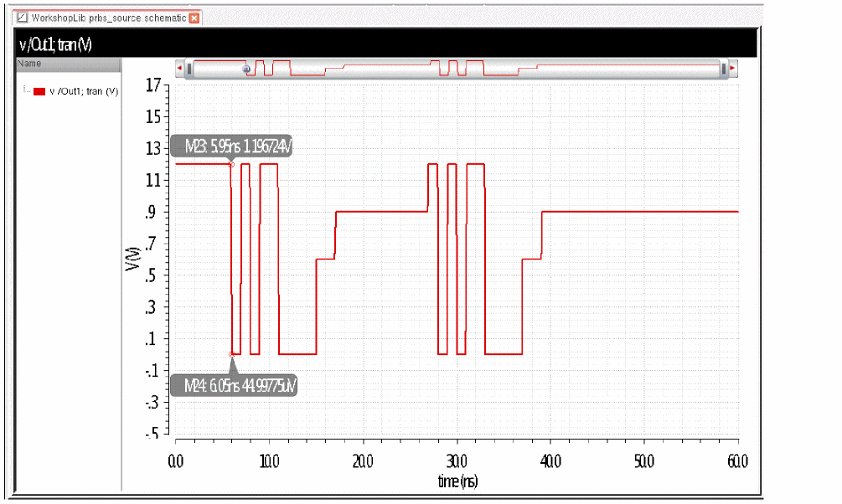Click the V (V) y-axis label
The image size is (842, 504).
[x=132, y=260]
